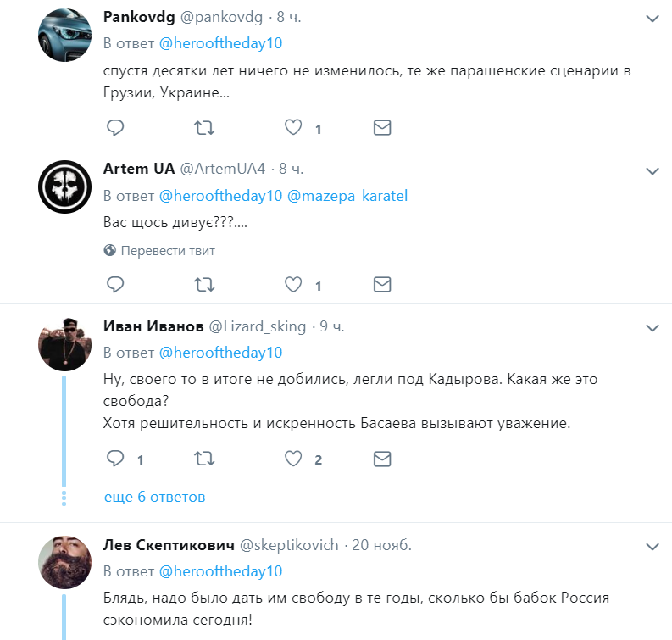Reply to Artem UA's tweet
This screenshot has width=672, height=640.
[115, 284]
